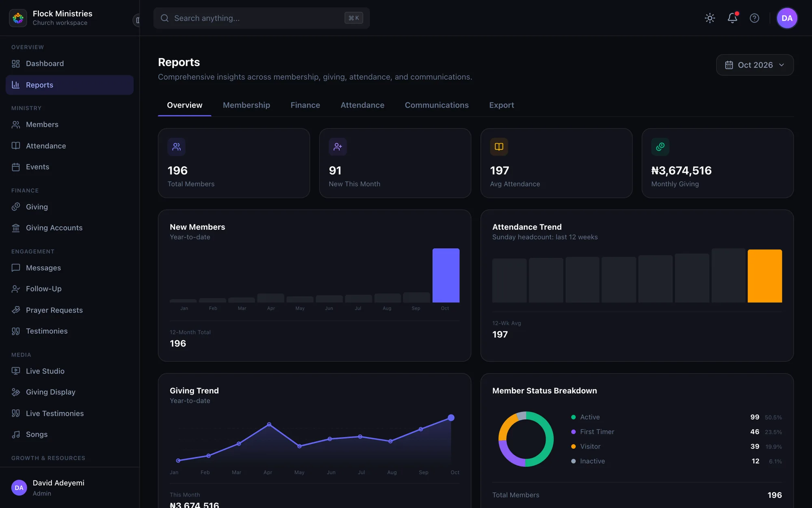Open Attendance in sidebar
This screenshot has width=812, height=508.
69,145
